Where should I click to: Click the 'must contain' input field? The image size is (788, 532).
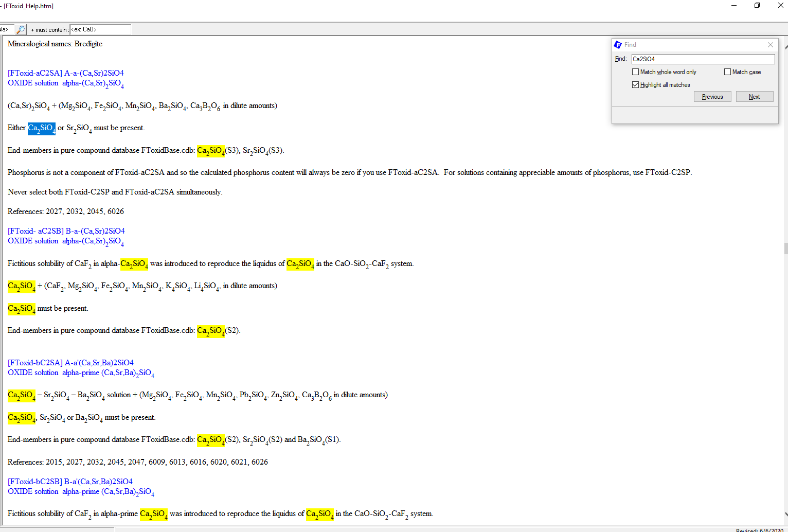[100, 29]
